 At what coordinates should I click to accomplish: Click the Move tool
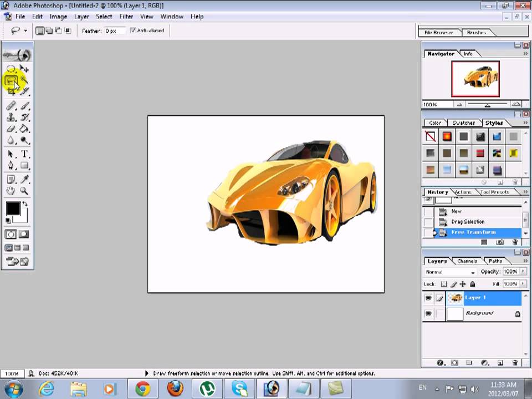pyautogui.click(x=24, y=69)
